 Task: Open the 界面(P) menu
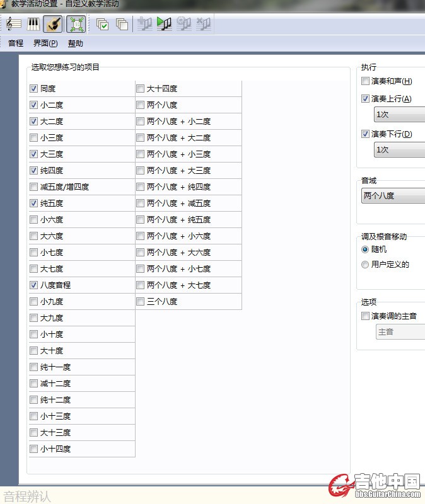coord(45,43)
